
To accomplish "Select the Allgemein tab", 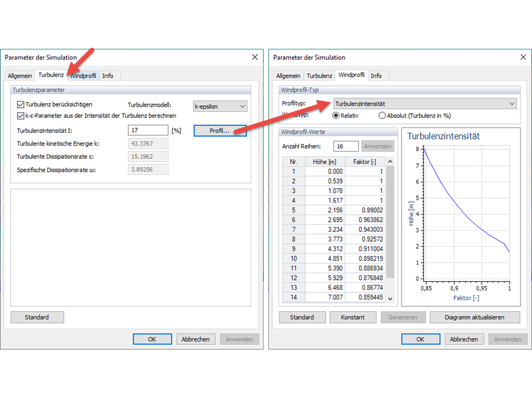I will 20,75.
